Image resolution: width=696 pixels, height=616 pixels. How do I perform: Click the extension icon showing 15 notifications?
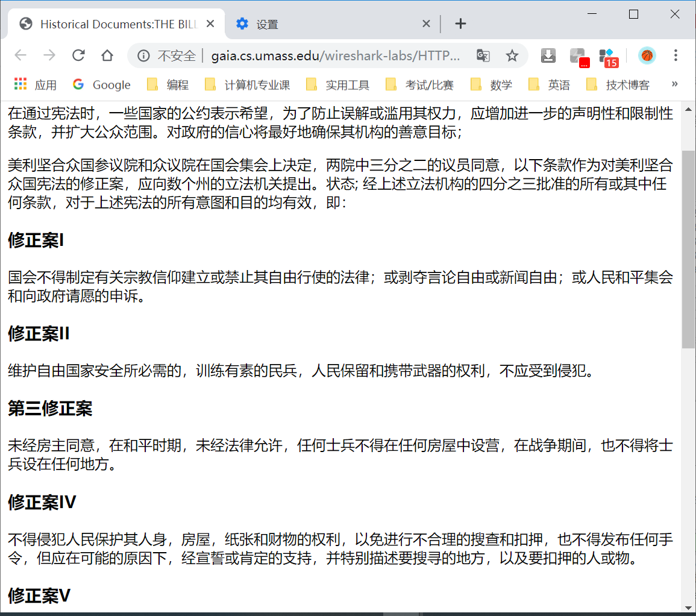pos(608,55)
